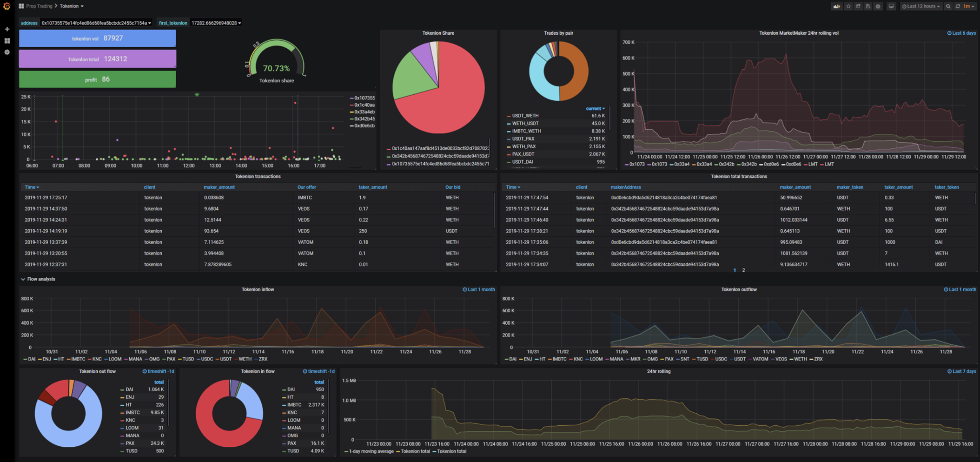Mark dashboard as favorite with star icon
Screen dimensions: 980x462
click(x=848, y=6)
